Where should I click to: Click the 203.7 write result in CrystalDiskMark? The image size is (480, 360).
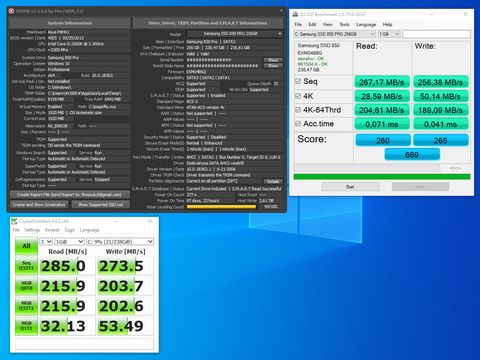(125, 286)
